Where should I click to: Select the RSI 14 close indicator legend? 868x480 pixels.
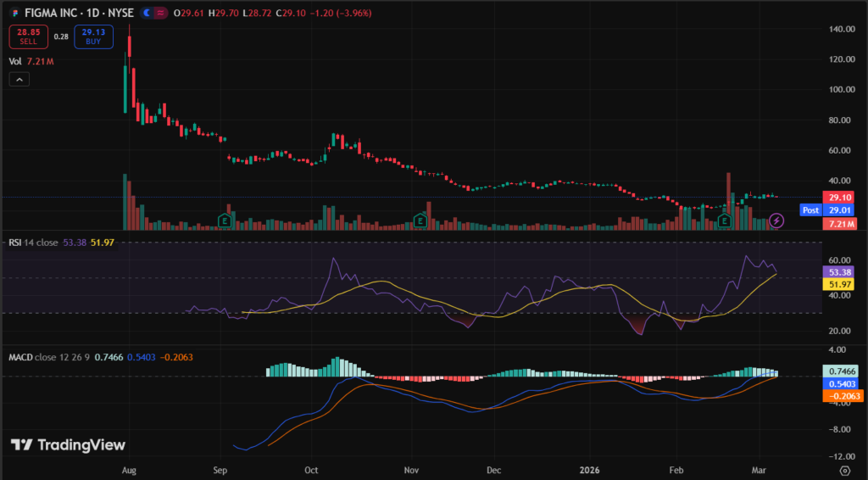coord(34,243)
